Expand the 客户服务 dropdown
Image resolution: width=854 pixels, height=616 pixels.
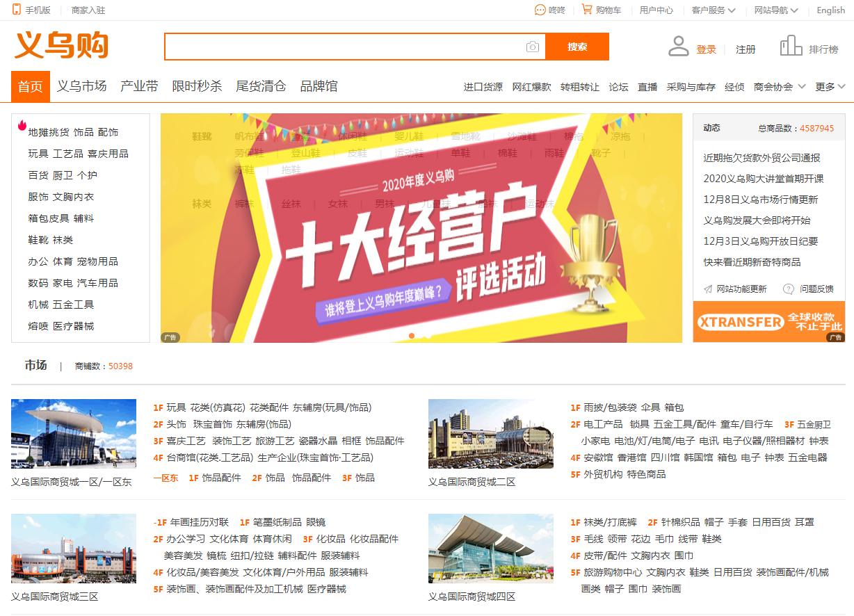tap(714, 10)
